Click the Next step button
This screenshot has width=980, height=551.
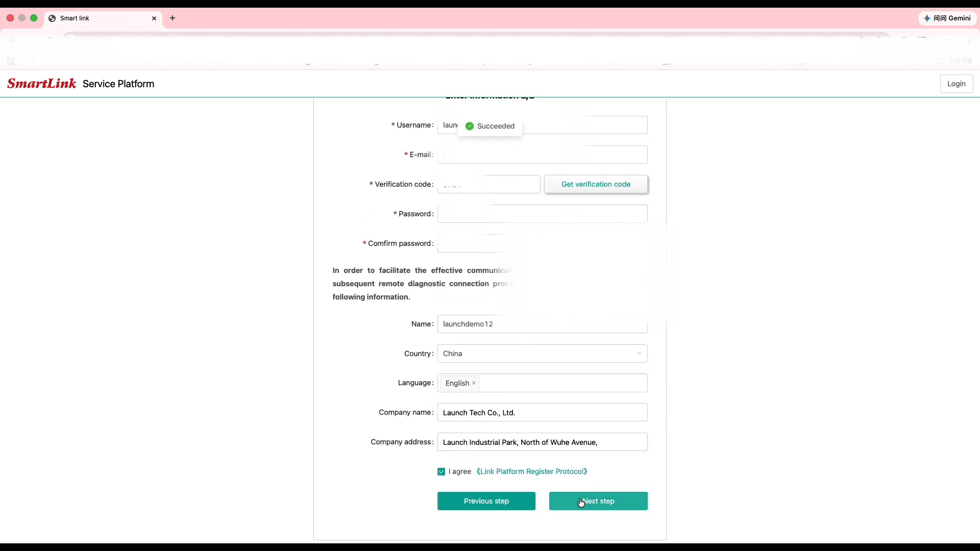[598, 501]
